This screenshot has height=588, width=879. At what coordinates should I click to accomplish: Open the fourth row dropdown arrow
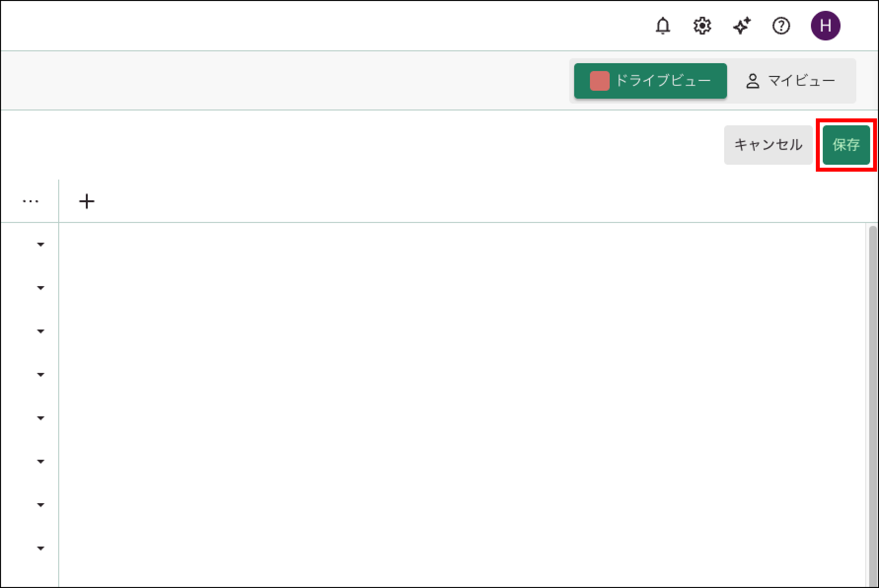[x=41, y=374]
